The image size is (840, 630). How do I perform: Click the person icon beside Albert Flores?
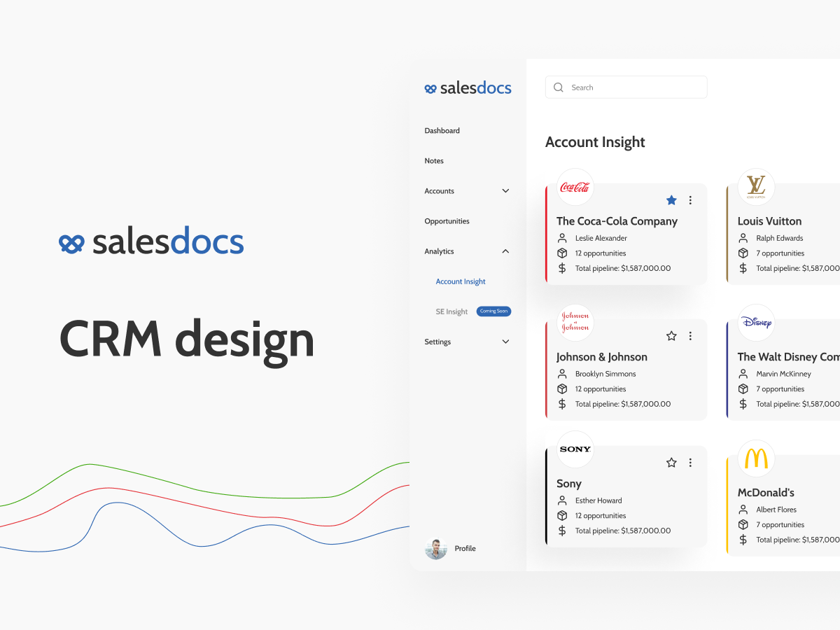743,510
